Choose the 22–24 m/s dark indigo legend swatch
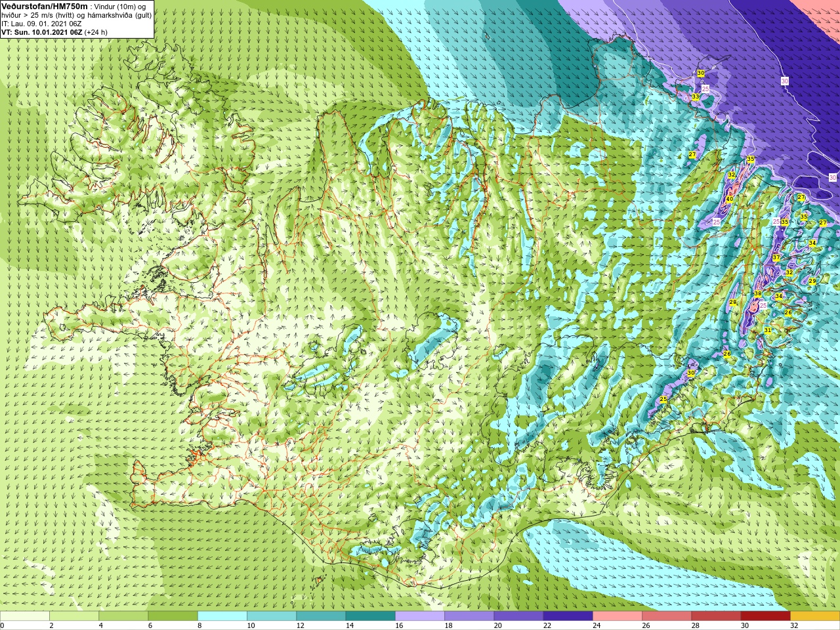The width and height of the screenshot is (840, 630). (568, 616)
